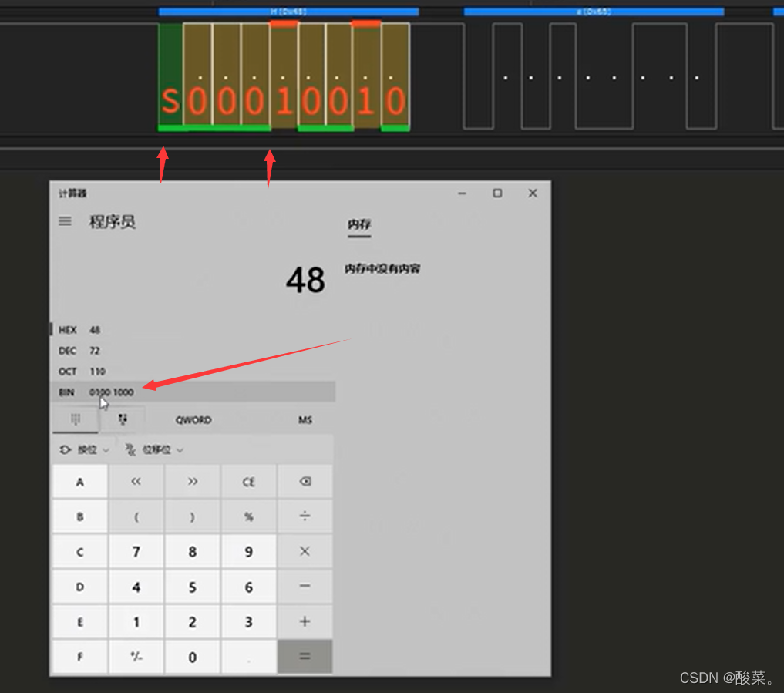Switch to bit toggling keypad
The image size is (784, 693).
(x=123, y=419)
